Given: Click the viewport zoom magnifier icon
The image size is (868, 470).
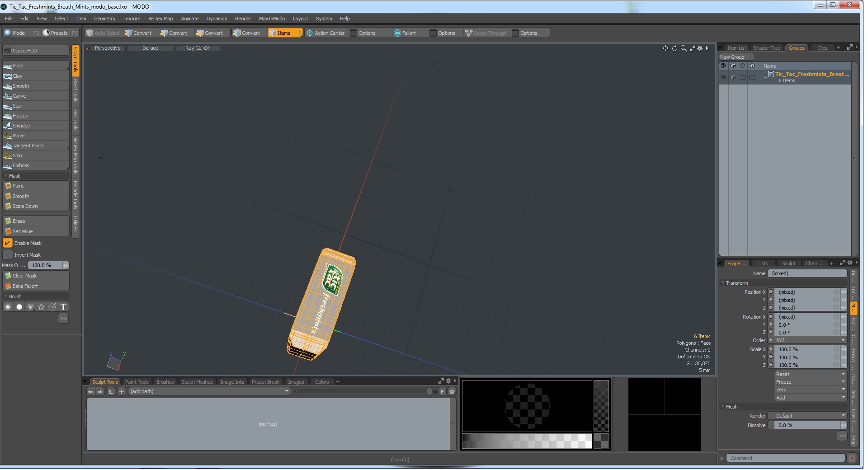Looking at the screenshot, I should (x=684, y=48).
